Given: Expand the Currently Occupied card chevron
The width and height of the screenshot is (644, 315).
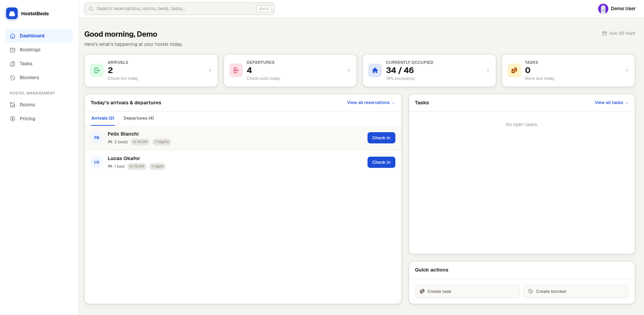Looking at the screenshot, I should point(488,70).
